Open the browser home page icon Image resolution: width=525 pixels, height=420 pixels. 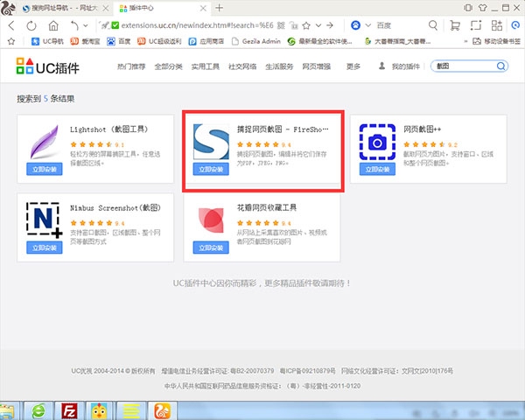[x=53, y=25]
